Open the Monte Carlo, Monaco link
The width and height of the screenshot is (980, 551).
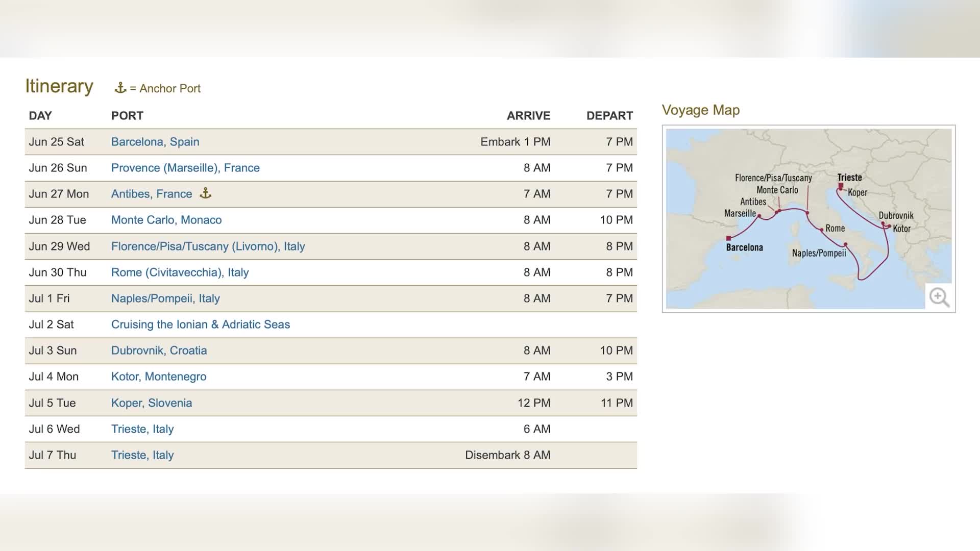tap(166, 220)
